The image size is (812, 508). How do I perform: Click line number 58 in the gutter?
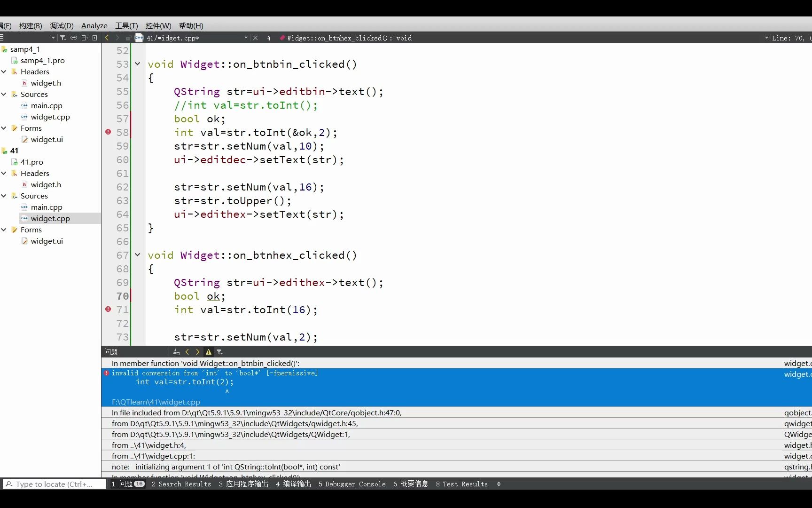click(122, 132)
